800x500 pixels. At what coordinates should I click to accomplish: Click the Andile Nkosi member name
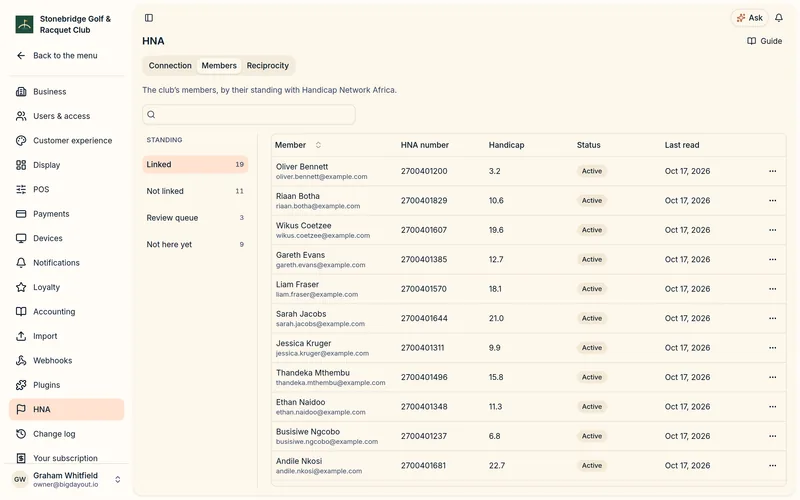299,461
